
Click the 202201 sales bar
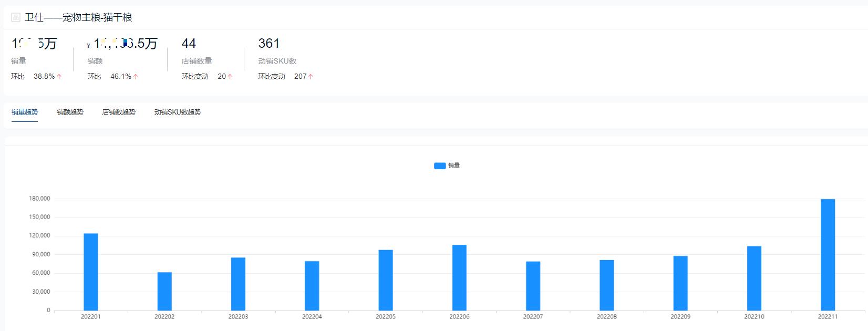(91, 272)
